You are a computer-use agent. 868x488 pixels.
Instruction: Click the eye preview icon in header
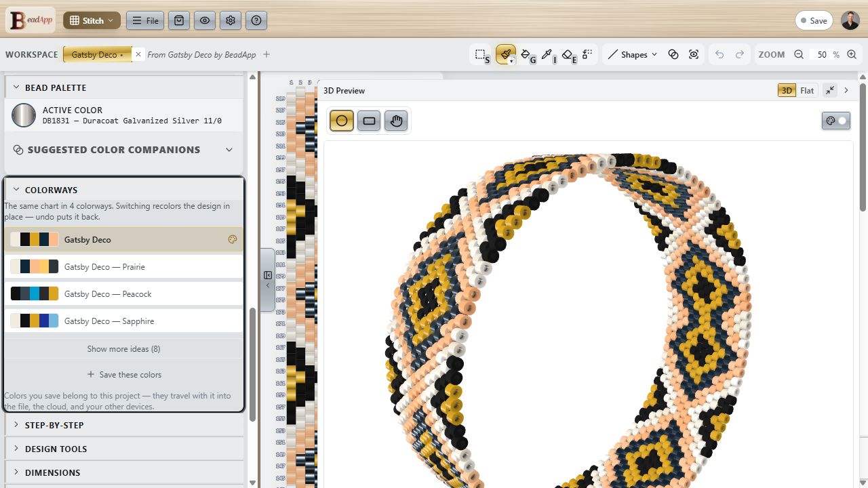click(204, 20)
